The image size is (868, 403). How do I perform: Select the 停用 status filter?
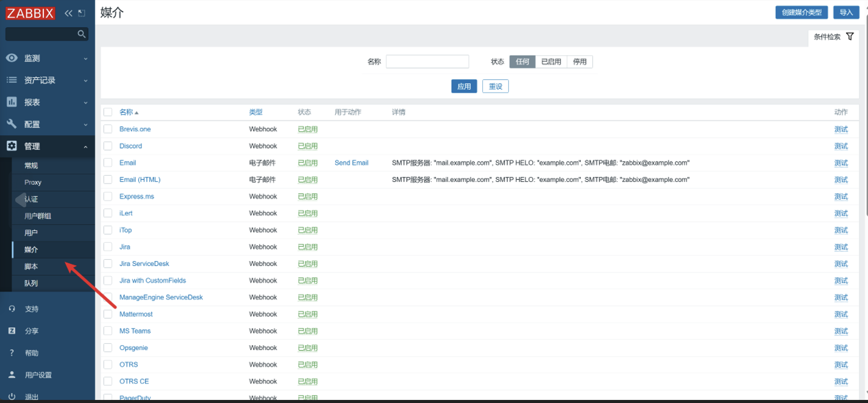point(580,62)
